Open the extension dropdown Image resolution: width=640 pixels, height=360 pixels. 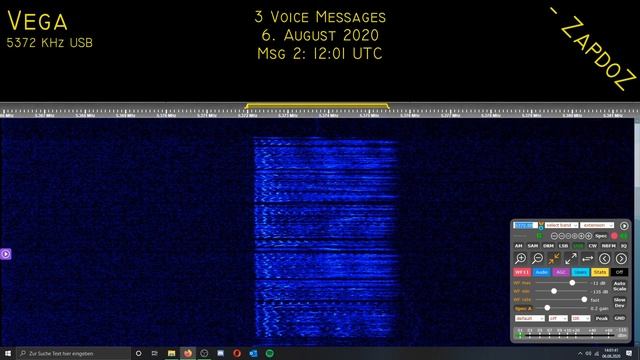point(597,225)
